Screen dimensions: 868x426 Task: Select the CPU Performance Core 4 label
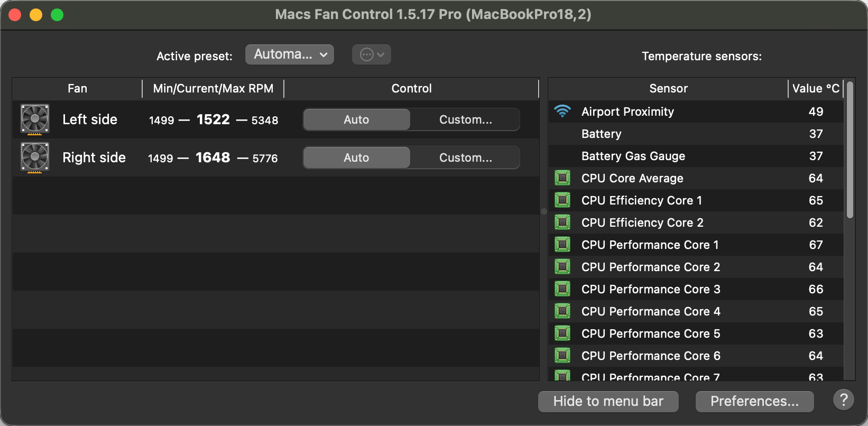click(x=651, y=311)
